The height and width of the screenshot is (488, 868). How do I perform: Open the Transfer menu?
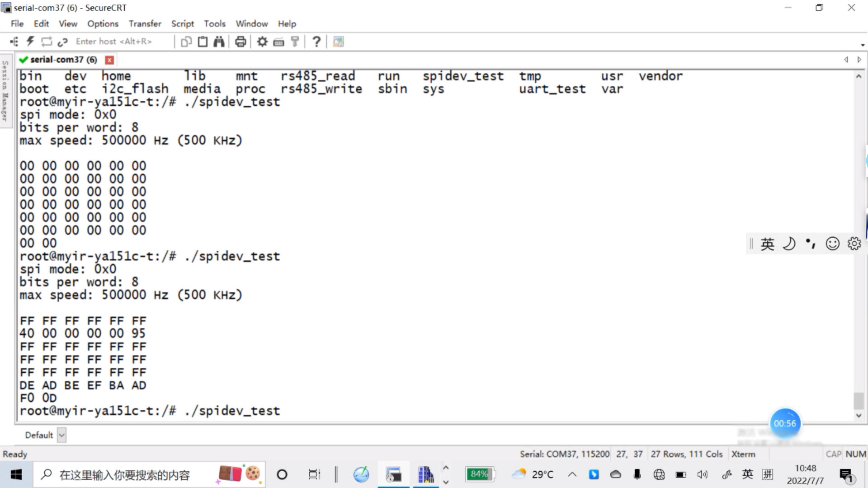click(145, 23)
